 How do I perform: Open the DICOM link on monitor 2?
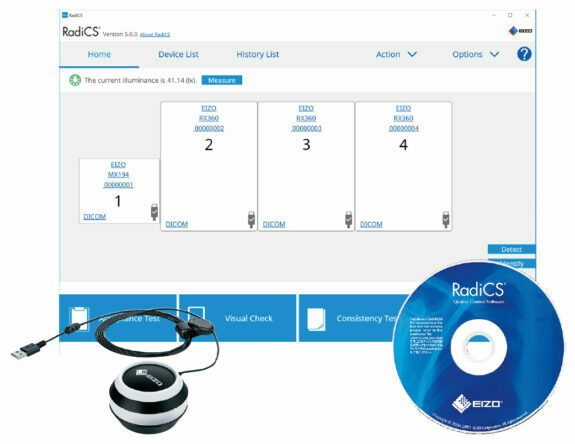[176, 224]
